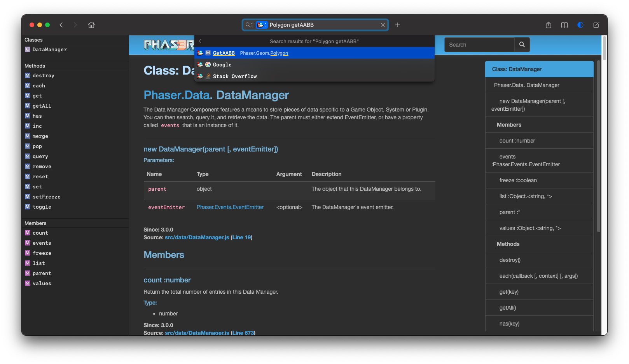Open a new tab with the plus icon
Image resolution: width=629 pixels, height=364 pixels.
pos(397,24)
